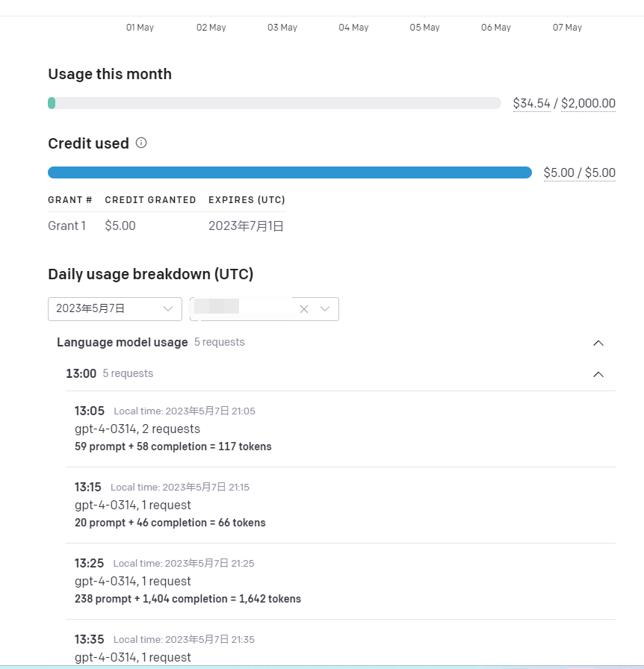Click the Credit used info icon
The height and width of the screenshot is (669, 644).
click(x=141, y=143)
